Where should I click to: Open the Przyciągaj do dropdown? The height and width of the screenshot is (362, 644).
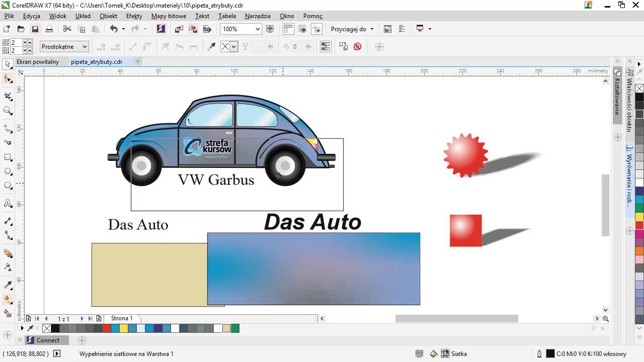[x=352, y=29]
